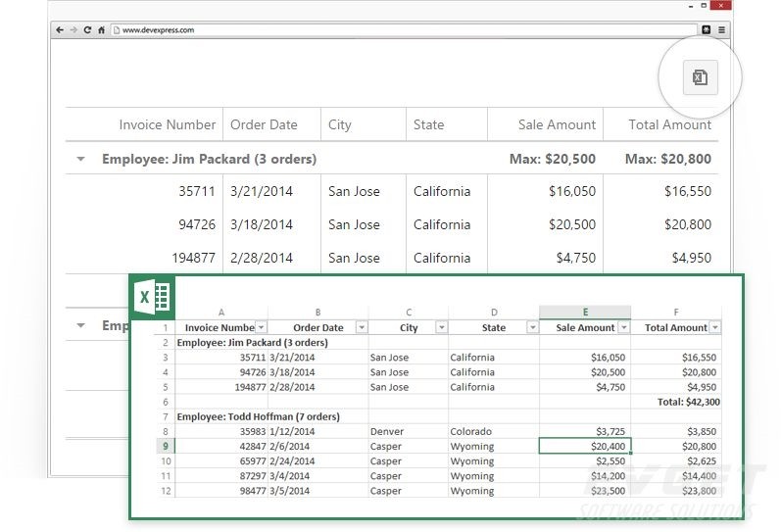Click grid invoice number 194877
Screen dimensions: 781x532
[193, 258]
